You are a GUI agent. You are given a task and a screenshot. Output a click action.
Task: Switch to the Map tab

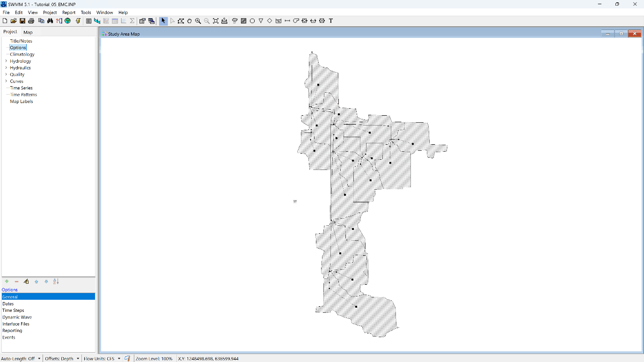point(28,32)
